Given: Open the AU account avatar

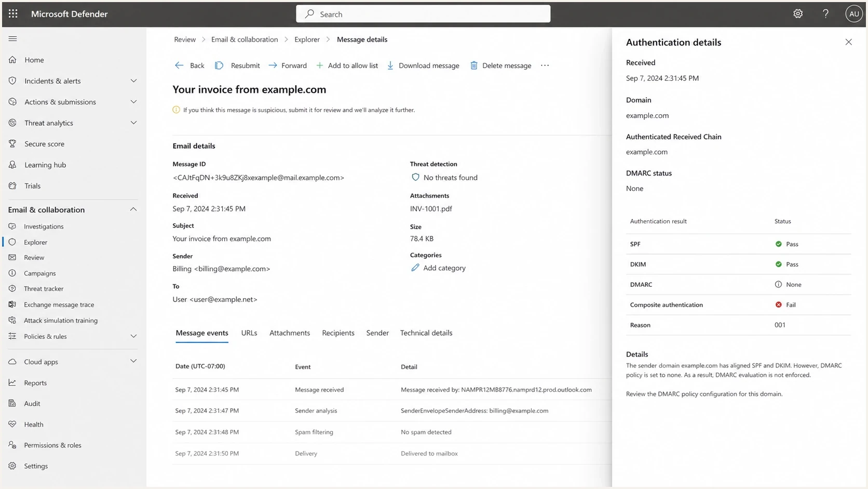Looking at the screenshot, I should click(853, 14).
